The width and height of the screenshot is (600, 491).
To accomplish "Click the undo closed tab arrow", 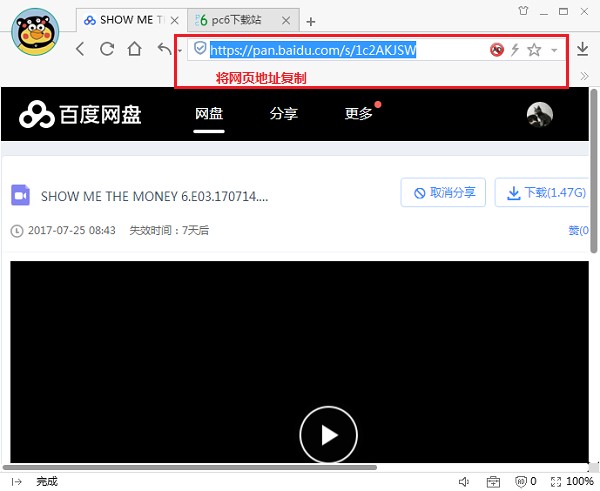I will click(165, 49).
